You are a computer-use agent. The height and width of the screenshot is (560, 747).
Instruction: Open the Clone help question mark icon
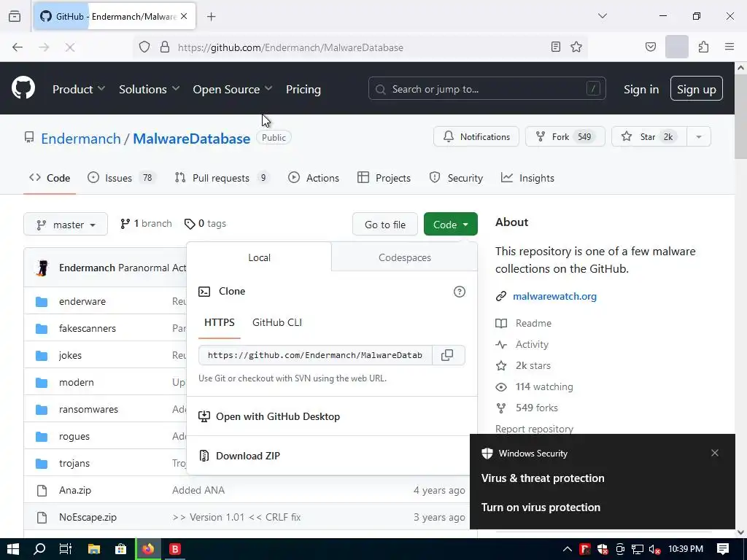coord(460,292)
